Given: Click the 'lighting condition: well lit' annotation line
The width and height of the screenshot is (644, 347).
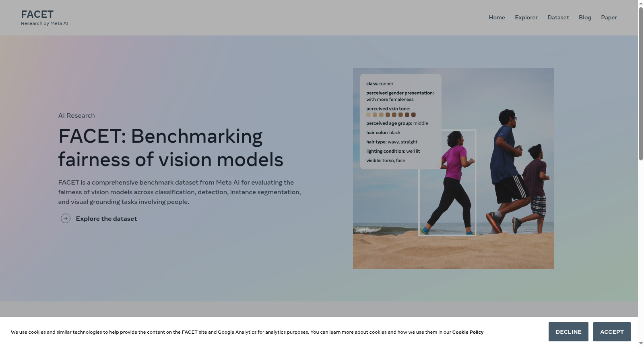Looking at the screenshot, I should point(393,151).
